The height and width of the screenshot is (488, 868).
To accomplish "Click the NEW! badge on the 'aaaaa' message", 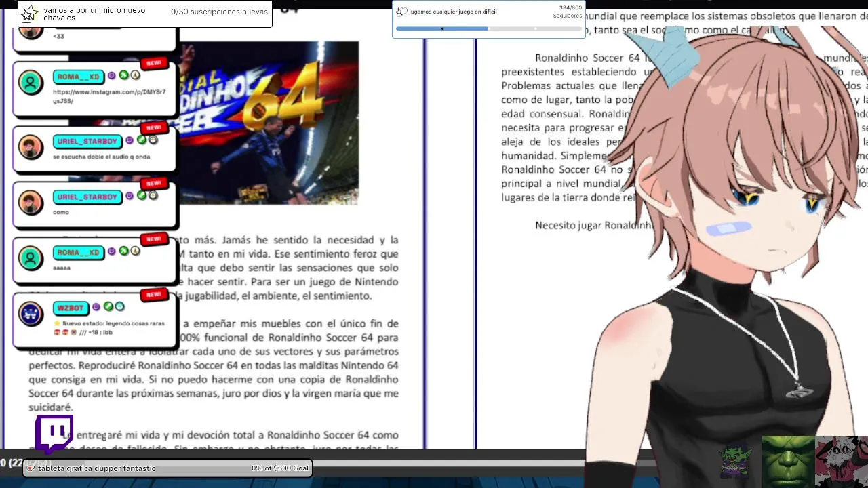I will (154, 239).
